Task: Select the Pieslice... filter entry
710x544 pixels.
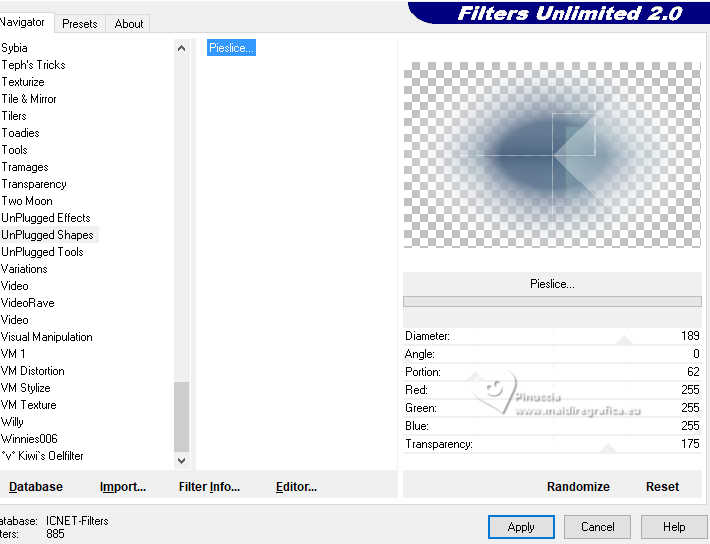Action: click(x=231, y=48)
